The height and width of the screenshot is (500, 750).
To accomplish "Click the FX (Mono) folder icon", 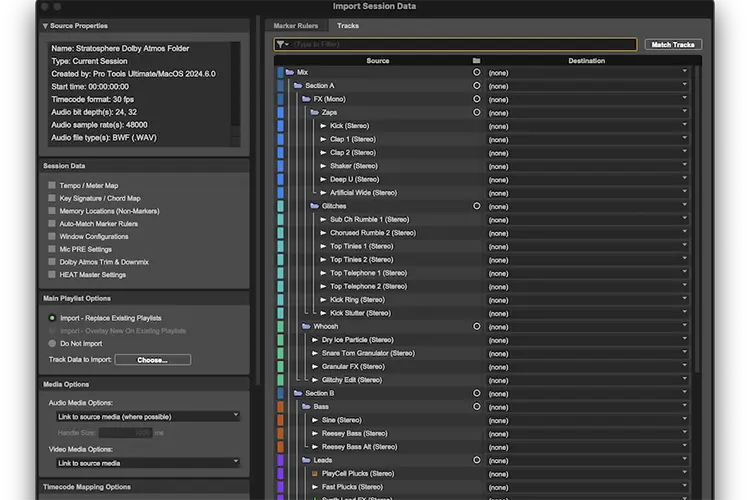I will (306, 99).
